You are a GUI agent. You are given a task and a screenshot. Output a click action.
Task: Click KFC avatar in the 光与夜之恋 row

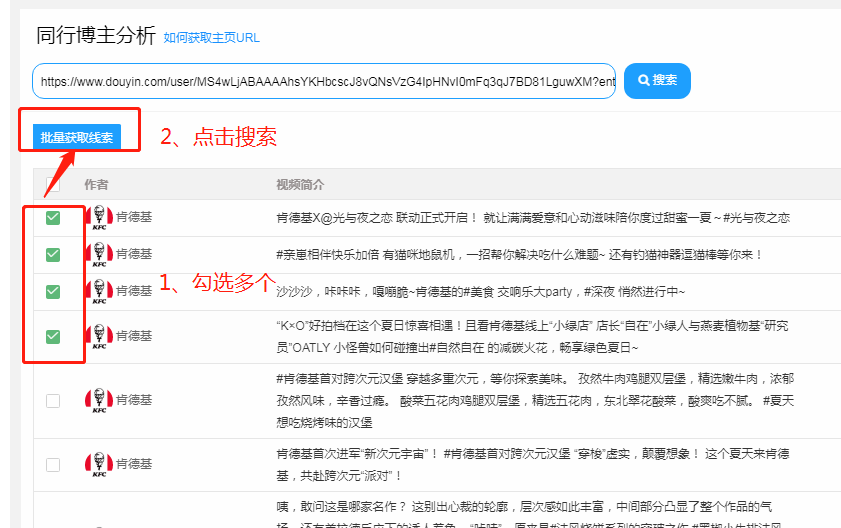(x=99, y=217)
